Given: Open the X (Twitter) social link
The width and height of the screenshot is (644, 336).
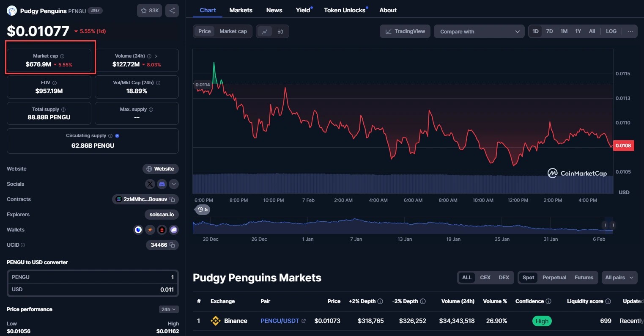Looking at the screenshot, I should [150, 184].
